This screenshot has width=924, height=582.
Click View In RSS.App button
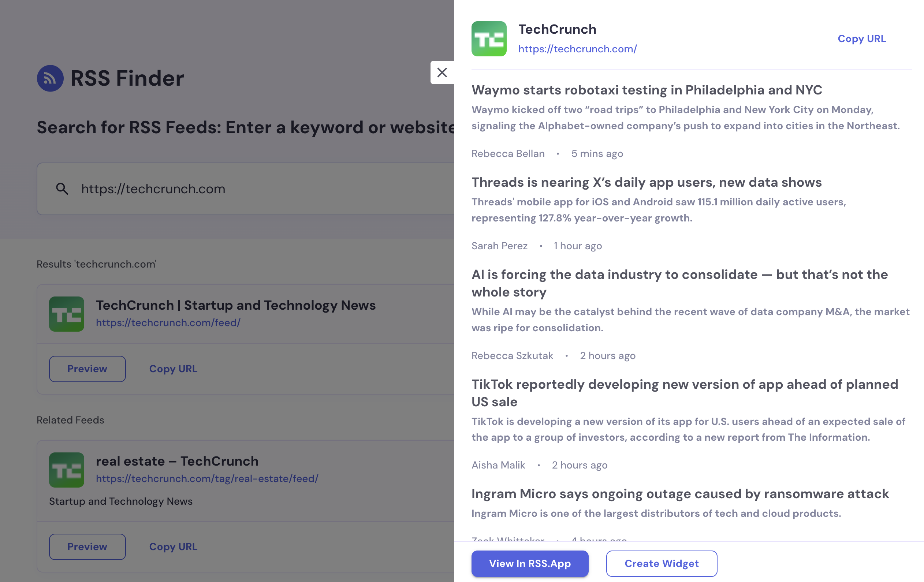tap(530, 564)
